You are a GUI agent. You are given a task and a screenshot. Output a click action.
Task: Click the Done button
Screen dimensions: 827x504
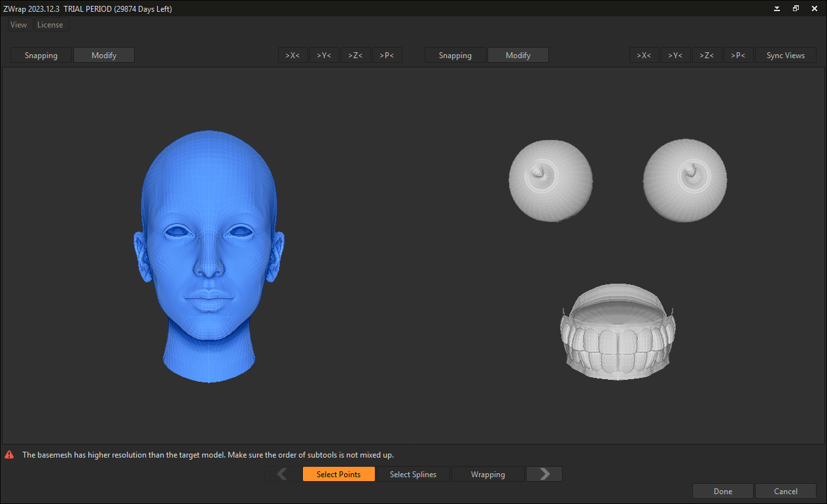723,491
